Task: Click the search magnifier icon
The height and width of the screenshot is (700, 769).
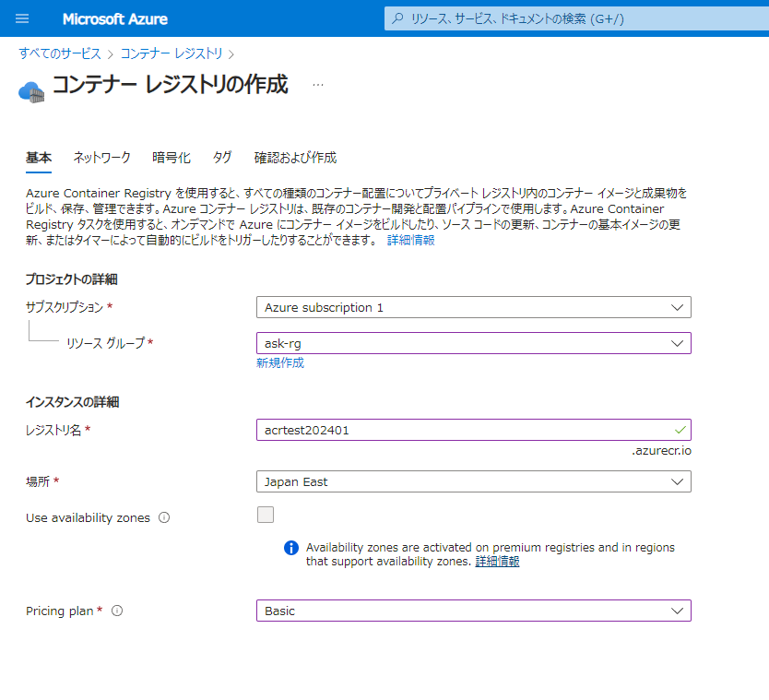Action: pos(398,18)
